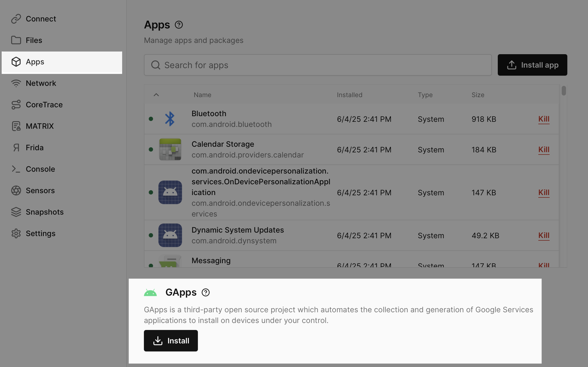Viewport: 588px width, 367px height.
Task: Click the CoreTrace icon in the sidebar
Action: coord(16,105)
